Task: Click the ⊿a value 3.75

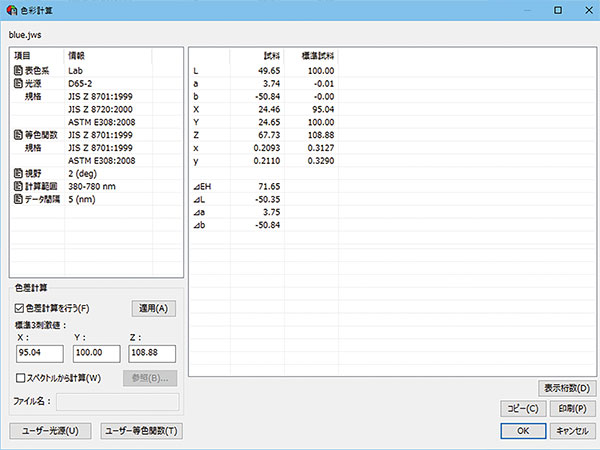Action: click(x=271, y=212)
